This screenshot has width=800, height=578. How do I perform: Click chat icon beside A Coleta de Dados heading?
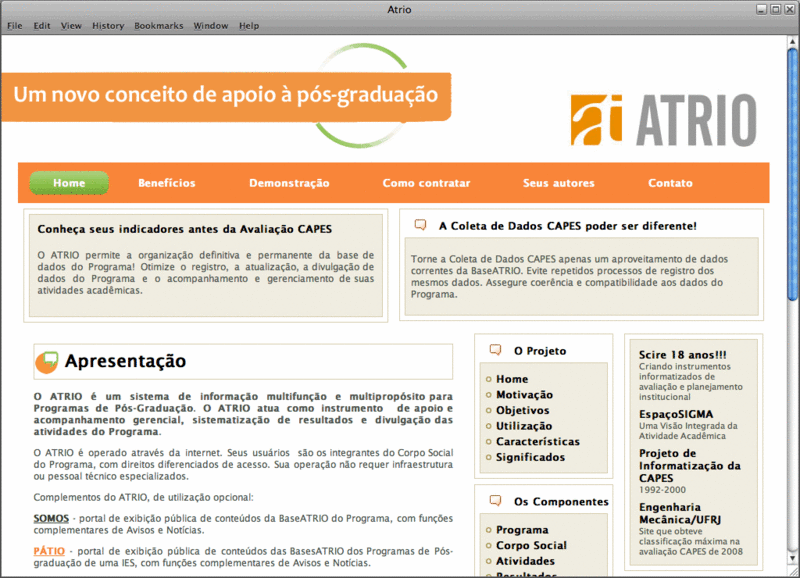coord(420,226)
